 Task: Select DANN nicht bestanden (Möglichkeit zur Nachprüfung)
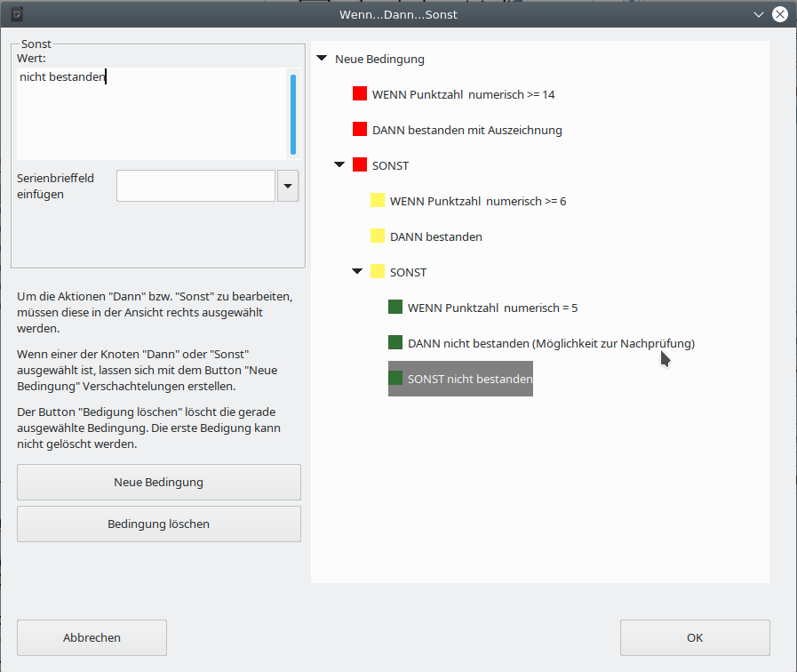pyautogui.click(x=550, y=343)
